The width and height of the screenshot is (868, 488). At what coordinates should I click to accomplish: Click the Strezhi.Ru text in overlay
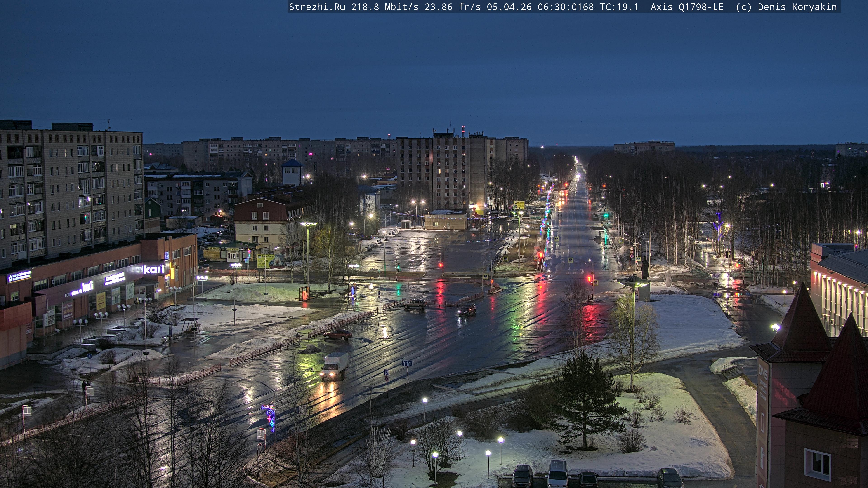(x=317, y=7)
